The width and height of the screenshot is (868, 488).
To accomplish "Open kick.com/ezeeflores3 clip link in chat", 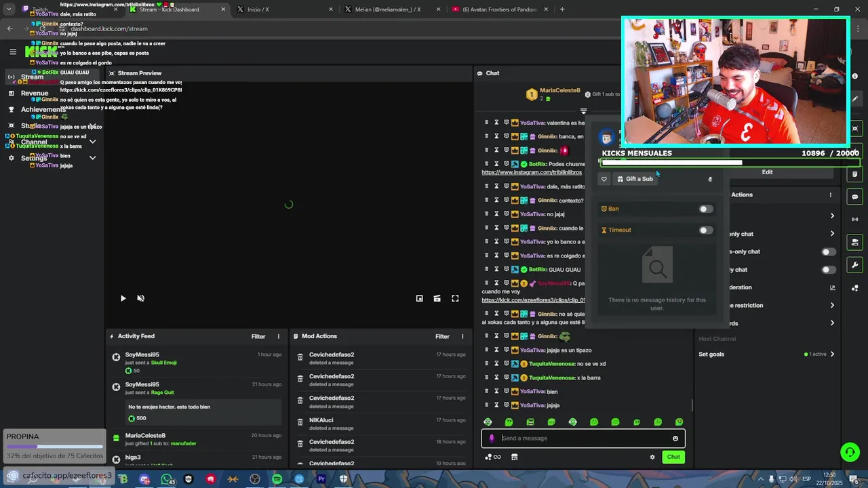I will tap(533, 300).
